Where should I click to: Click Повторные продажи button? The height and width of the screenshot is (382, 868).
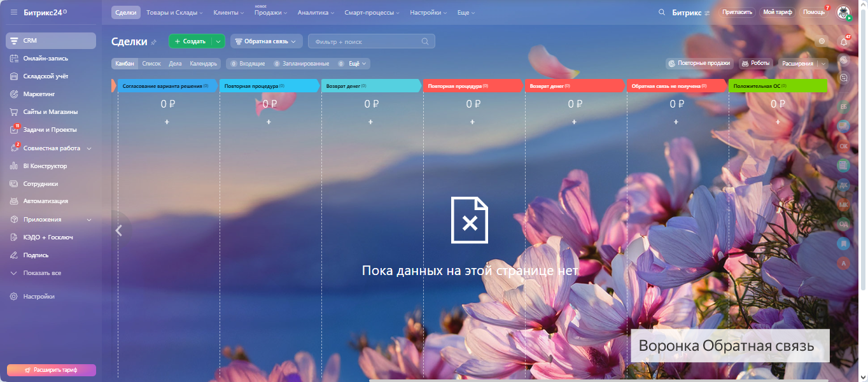tap(699, 64)
